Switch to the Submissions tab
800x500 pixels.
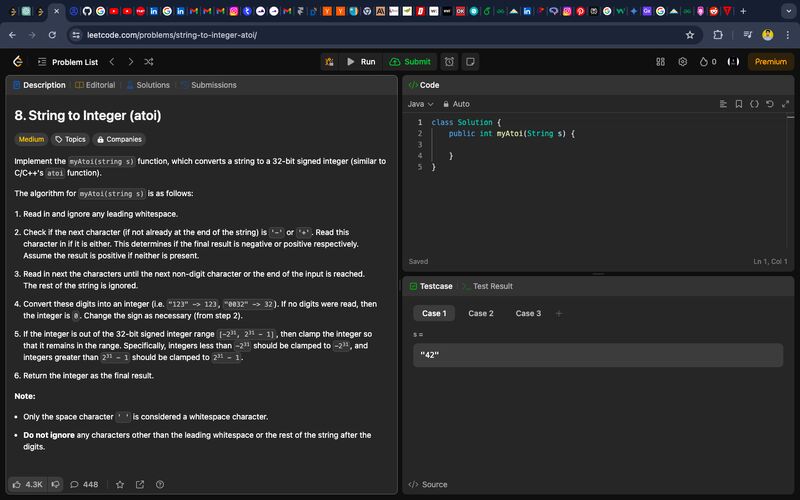[x=208, y=85]
